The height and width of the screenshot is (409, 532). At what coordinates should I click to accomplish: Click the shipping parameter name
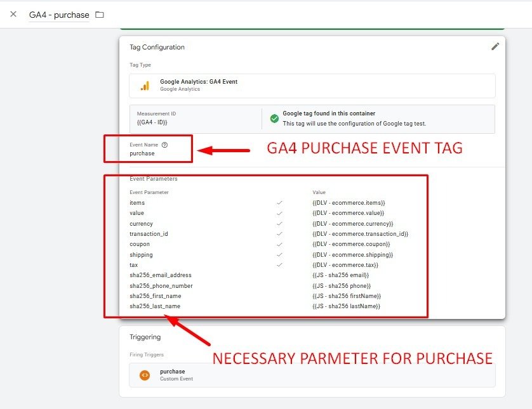(x=141, y=254)
